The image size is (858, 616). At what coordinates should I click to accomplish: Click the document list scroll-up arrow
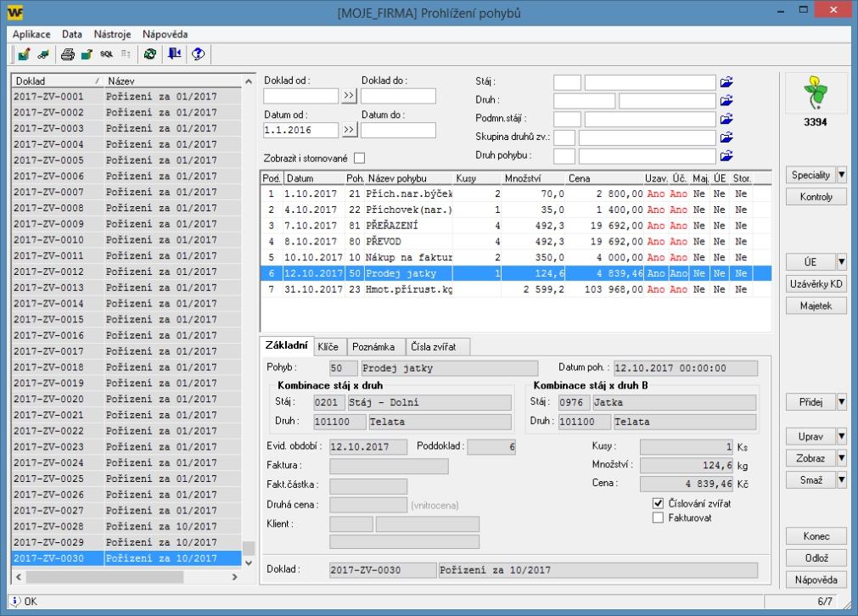click(249, 81)
